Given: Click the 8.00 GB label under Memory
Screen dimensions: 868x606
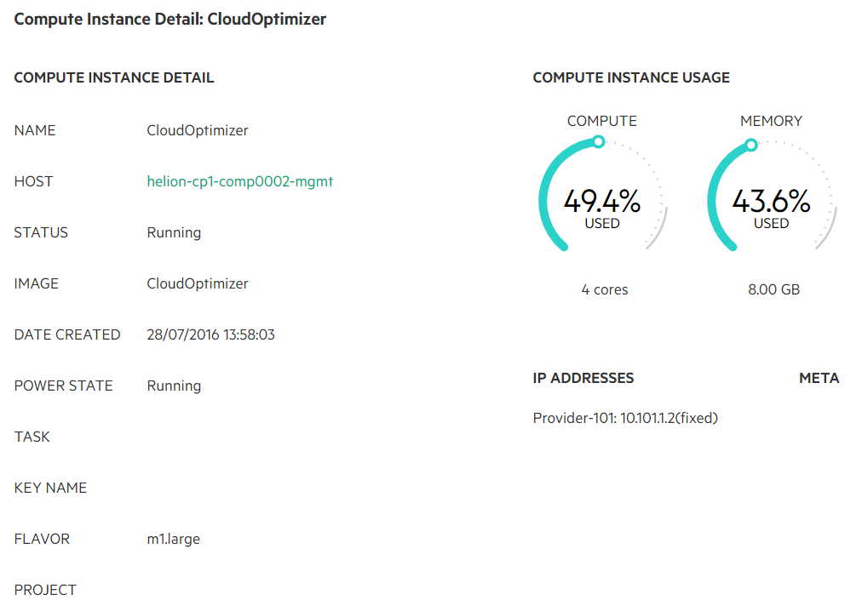Looking at the screenshot, I should pos(774,289).
